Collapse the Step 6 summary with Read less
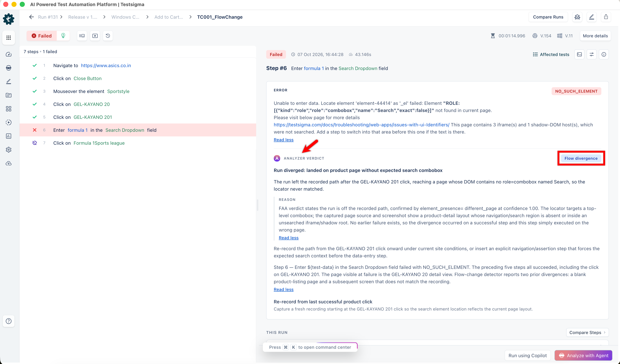 283,290
